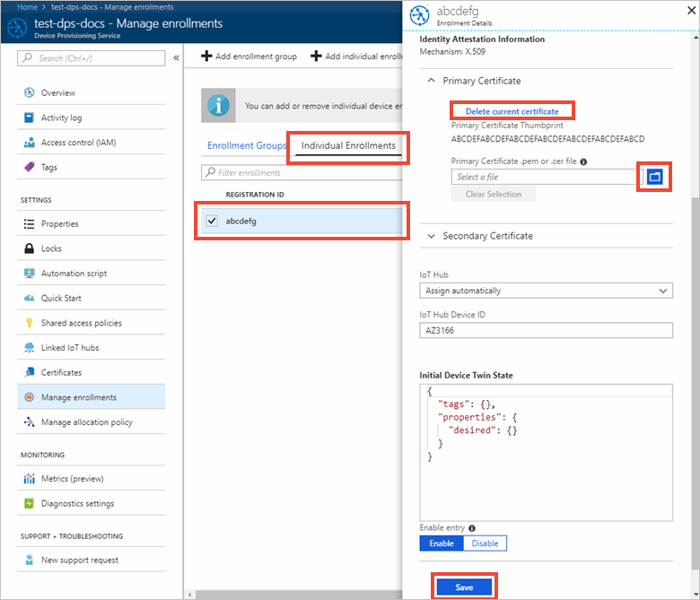
Task: Open Overview in the sidebar
Action: [91, 92]
